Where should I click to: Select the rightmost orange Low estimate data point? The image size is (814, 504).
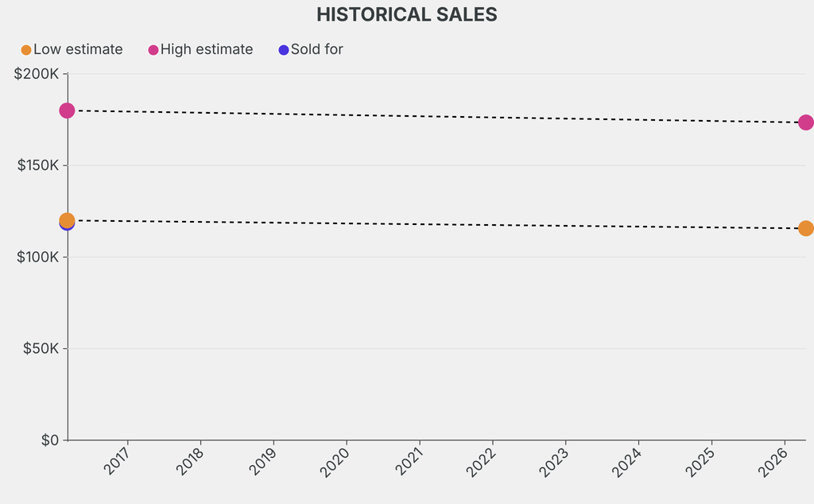click(805, 228)
